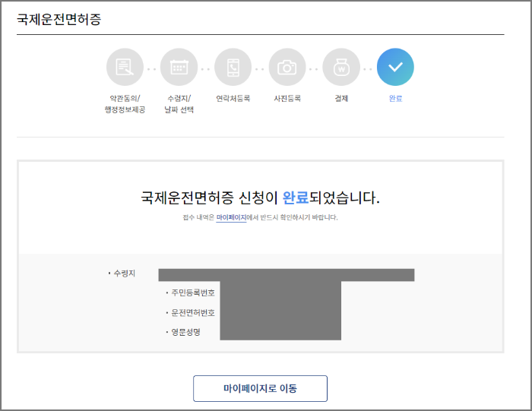This screenshot has width=532, height=411.
Task: Click the 연락처등록 step label
Action: click(233, 98)
